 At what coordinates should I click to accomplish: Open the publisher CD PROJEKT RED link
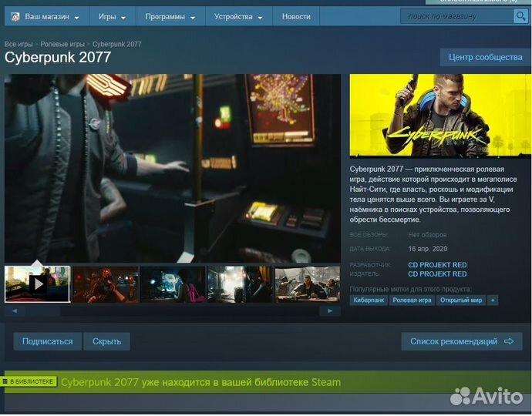[x=437, y=274]
